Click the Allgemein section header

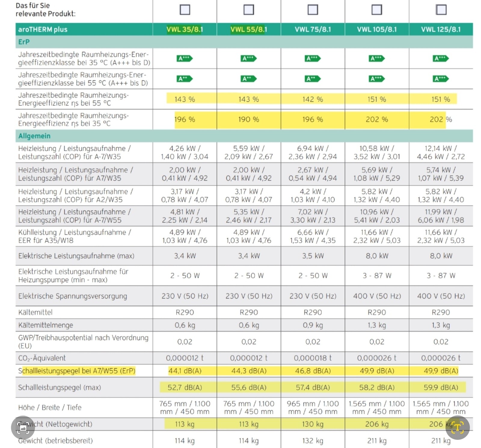[34, 136]
